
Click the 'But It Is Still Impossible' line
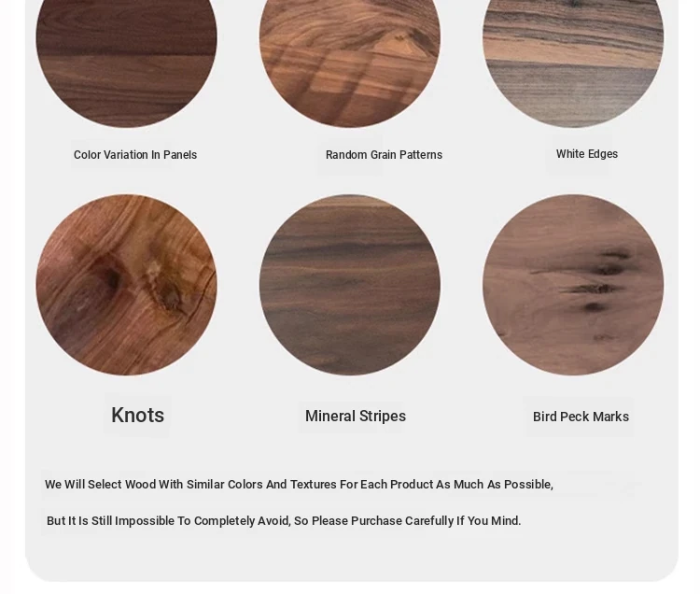click(284, 521)
